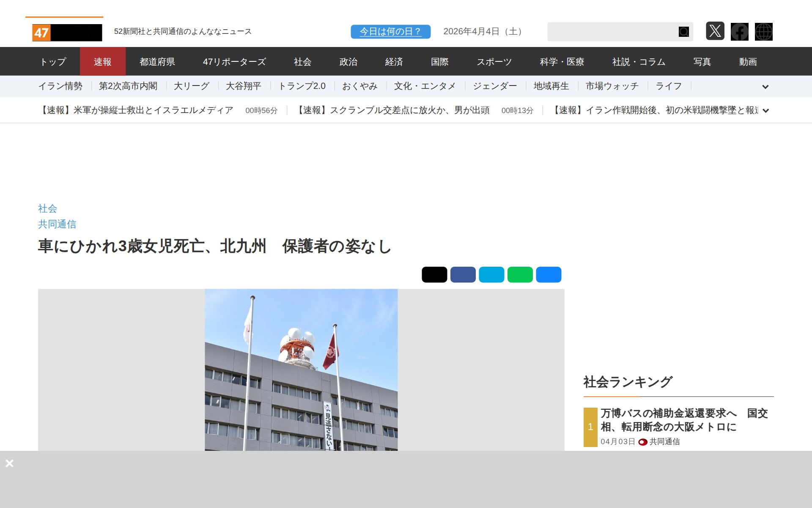This screenshot has width=812, height=508.
Task: Click the article's building photo
Action: pos(301,370)
